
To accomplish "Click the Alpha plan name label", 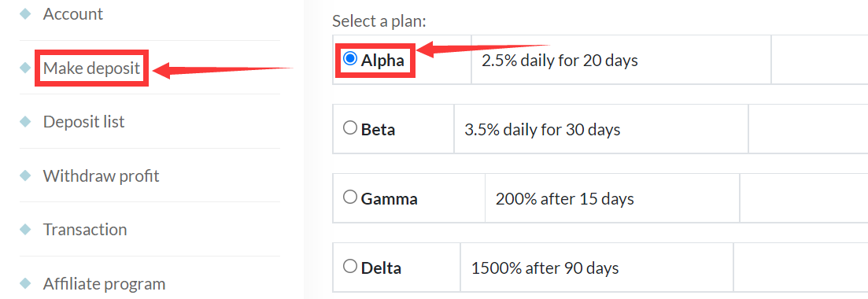I will pyautogui.click(x=382, y=61).
